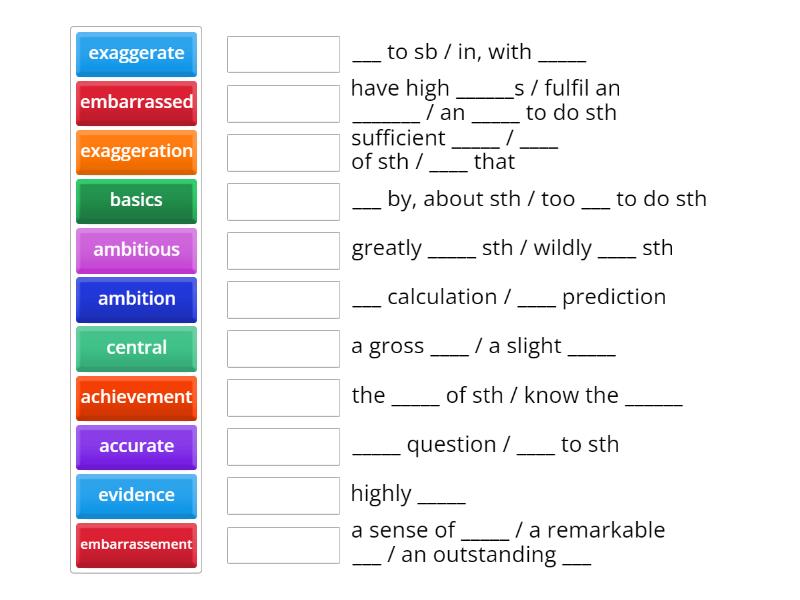Screen dimensions: 800x600
Task: Click the 'evidence' word tile
Action: (136, 495)
